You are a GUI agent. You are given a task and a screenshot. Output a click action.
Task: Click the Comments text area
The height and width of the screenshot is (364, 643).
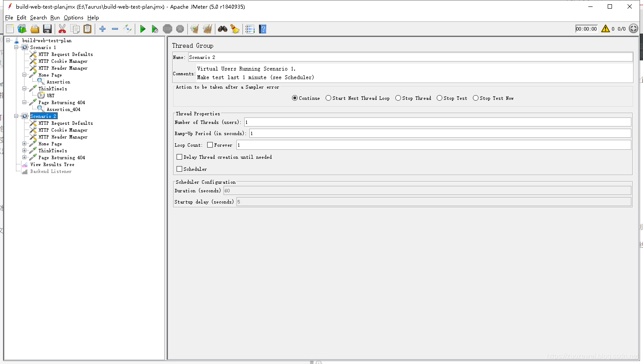tap(415, 73)
